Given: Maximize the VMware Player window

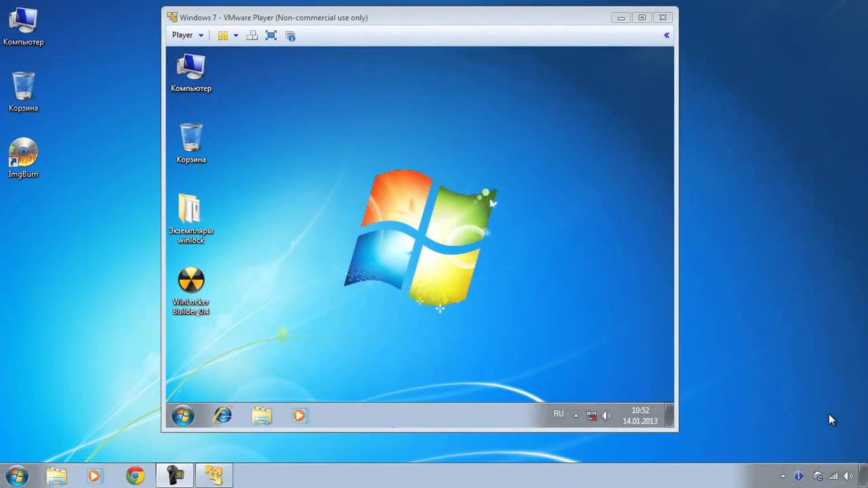Looking at the screenshot, I should point(642,17).
